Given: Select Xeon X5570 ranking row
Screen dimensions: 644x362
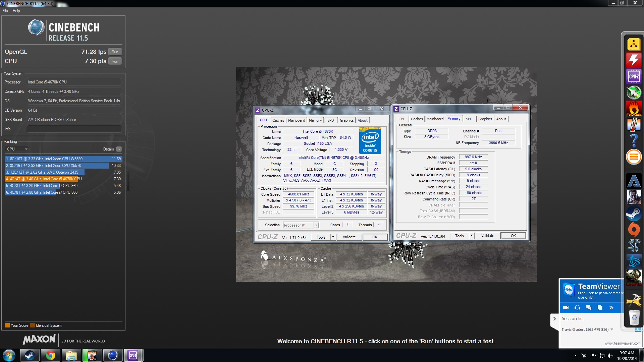Looking at the screenshot, I should point(63,166).
